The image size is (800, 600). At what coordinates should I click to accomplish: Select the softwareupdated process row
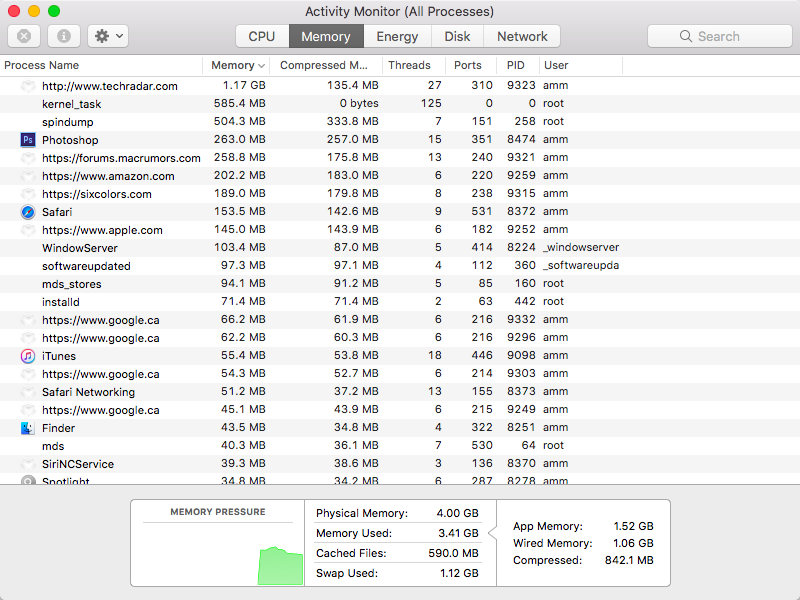(400, 266)
